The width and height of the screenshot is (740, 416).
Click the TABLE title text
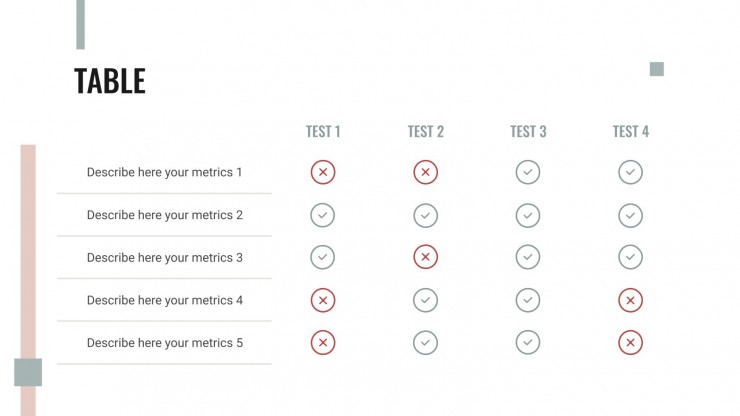click(x=109, y=81)
